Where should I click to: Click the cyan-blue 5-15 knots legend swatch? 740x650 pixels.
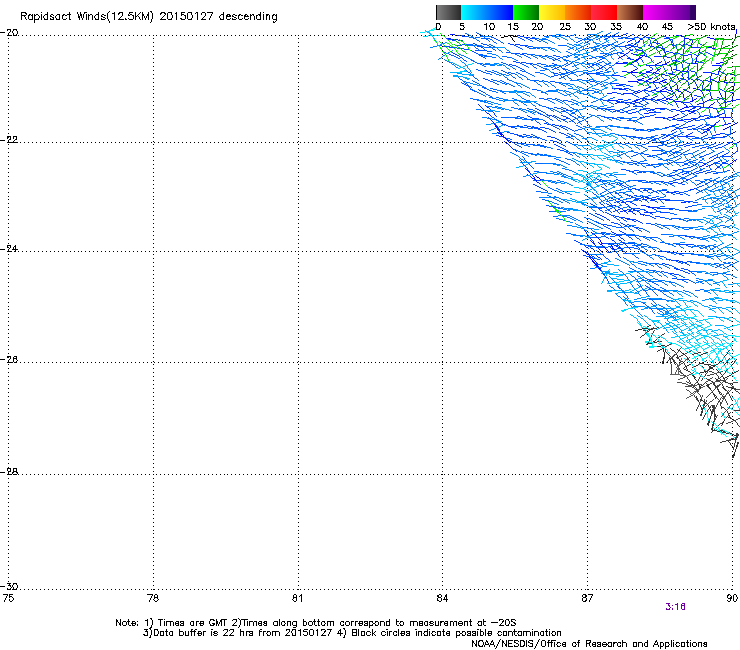pyautogui.click(x=487, y=12)
